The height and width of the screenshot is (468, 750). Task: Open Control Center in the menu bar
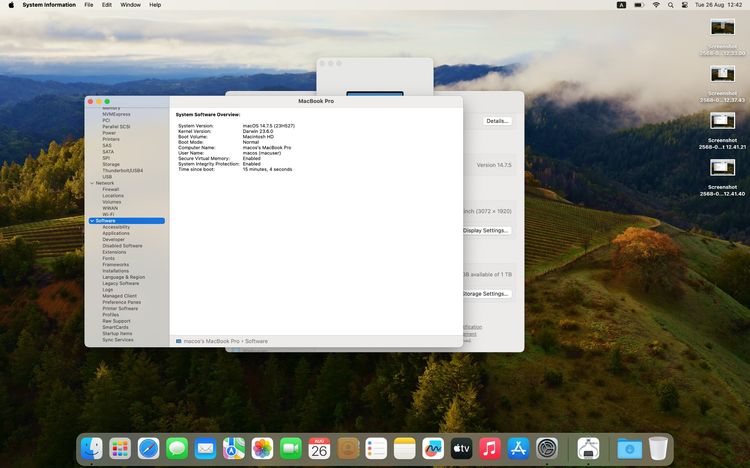tap(685, 5)
